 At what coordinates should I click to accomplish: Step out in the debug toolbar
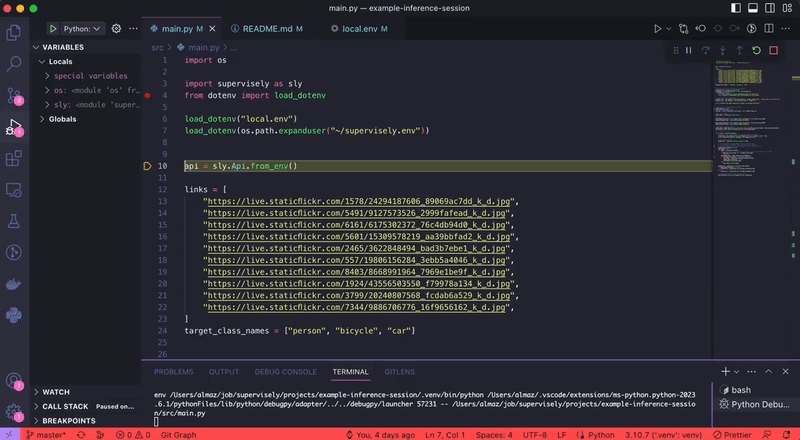pos(739,51)
